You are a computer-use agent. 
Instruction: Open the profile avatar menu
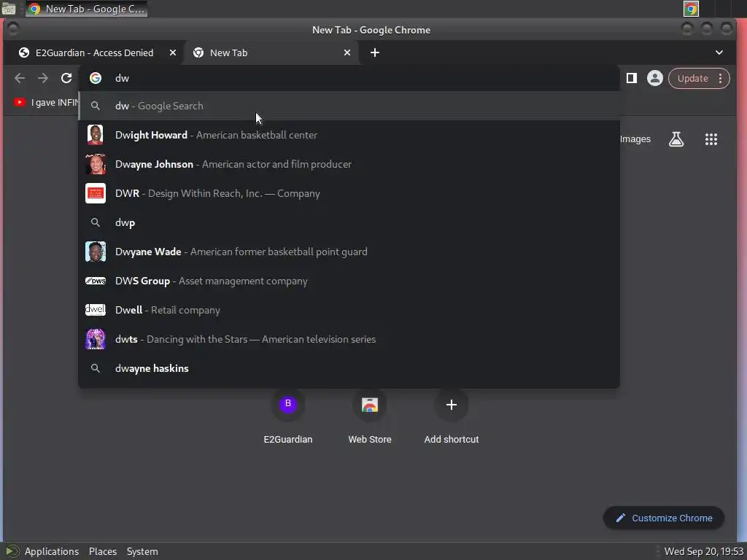click(x=654, y=78)
